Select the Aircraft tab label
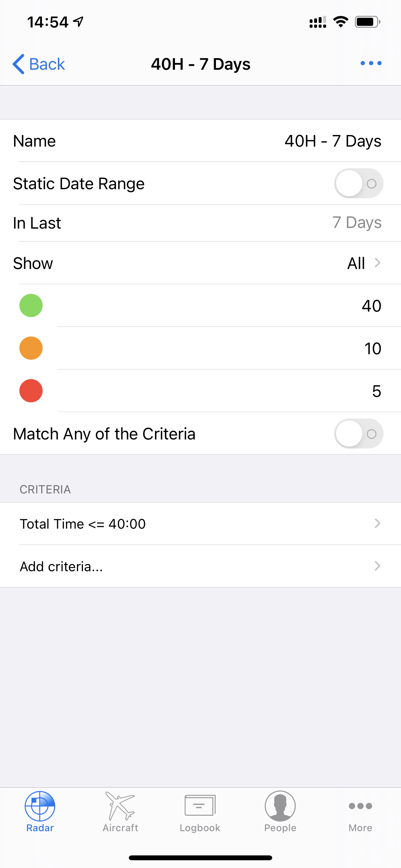Viewport: 401px width, 868px height. [120, 828]
